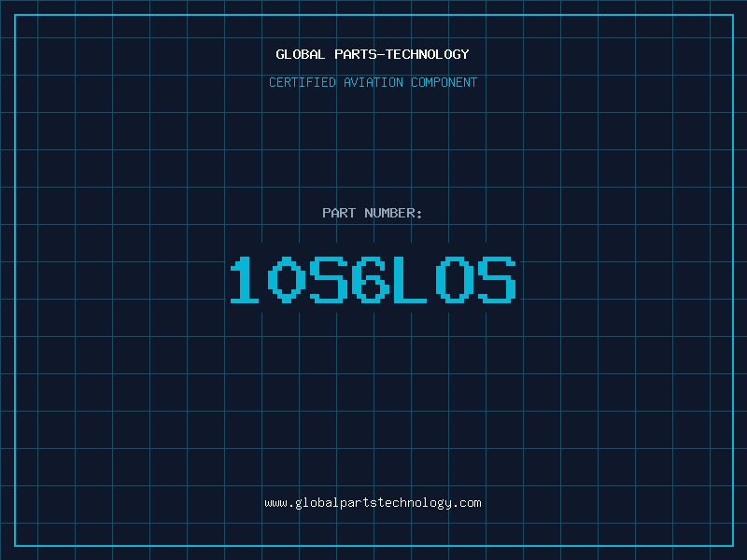Image resolution: width=747 pixels, height=560 pixels.
Task: Click the letter L in the part number
Action: pos(411,279)
